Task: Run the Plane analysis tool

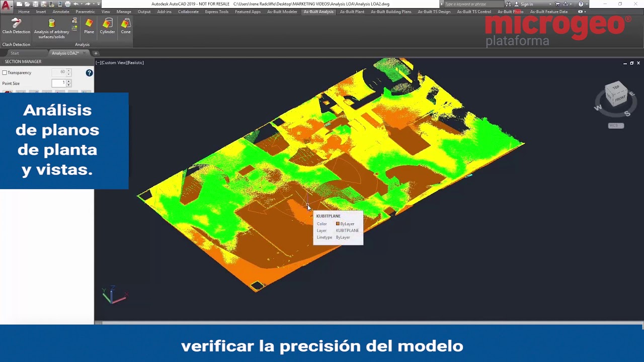Action: [x=89, y=27]
